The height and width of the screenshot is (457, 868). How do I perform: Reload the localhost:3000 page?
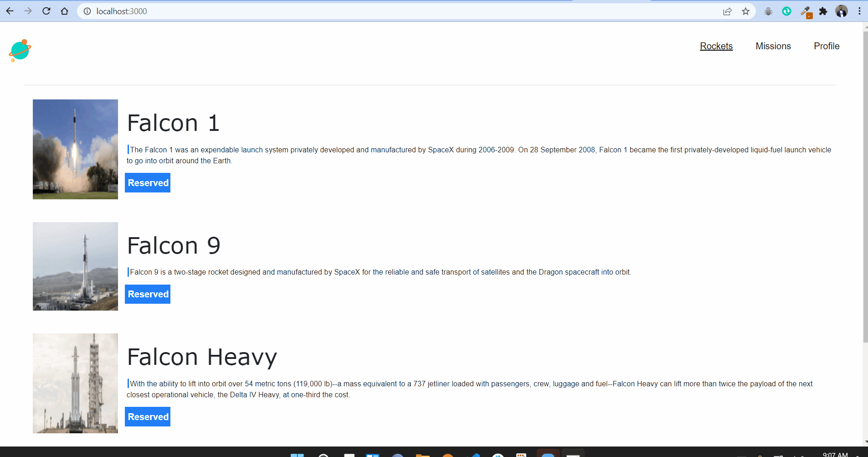pos(46,11)
